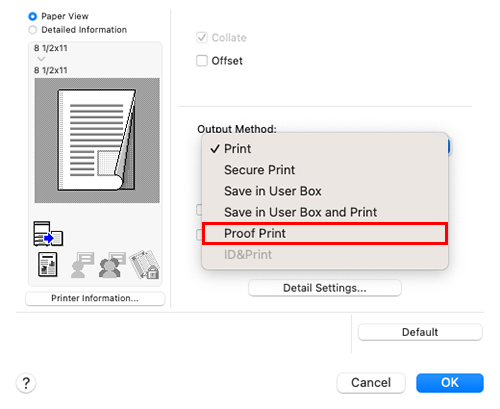This screenshot has width=500, height=409.
Task: Confirm settings with the OK button
Action: point(450,383)
